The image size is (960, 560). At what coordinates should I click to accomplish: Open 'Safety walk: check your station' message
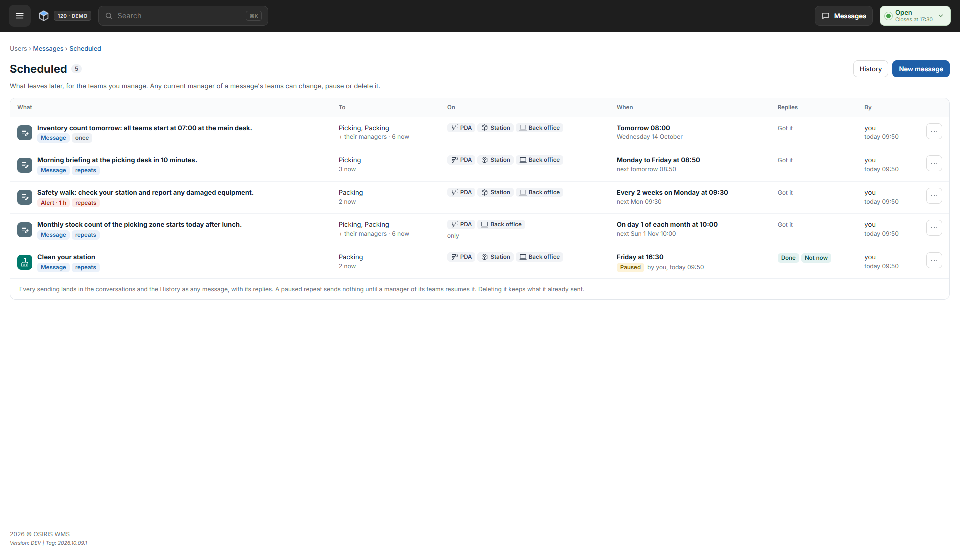tap(145, 192)
